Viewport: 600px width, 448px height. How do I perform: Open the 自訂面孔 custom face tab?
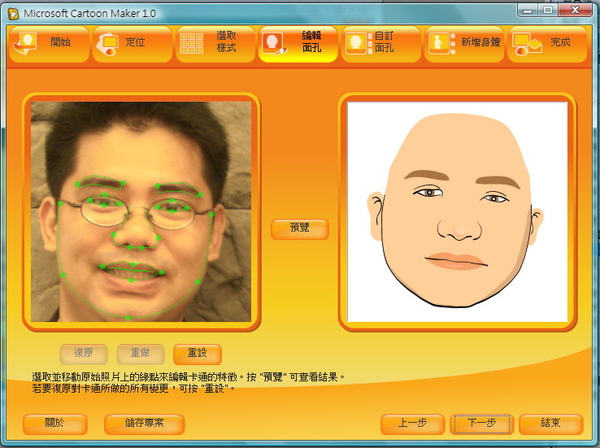tap(382, 44)
